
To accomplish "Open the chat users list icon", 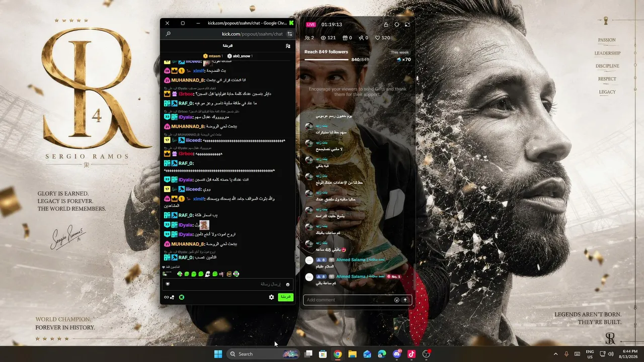I will [288, 46].
